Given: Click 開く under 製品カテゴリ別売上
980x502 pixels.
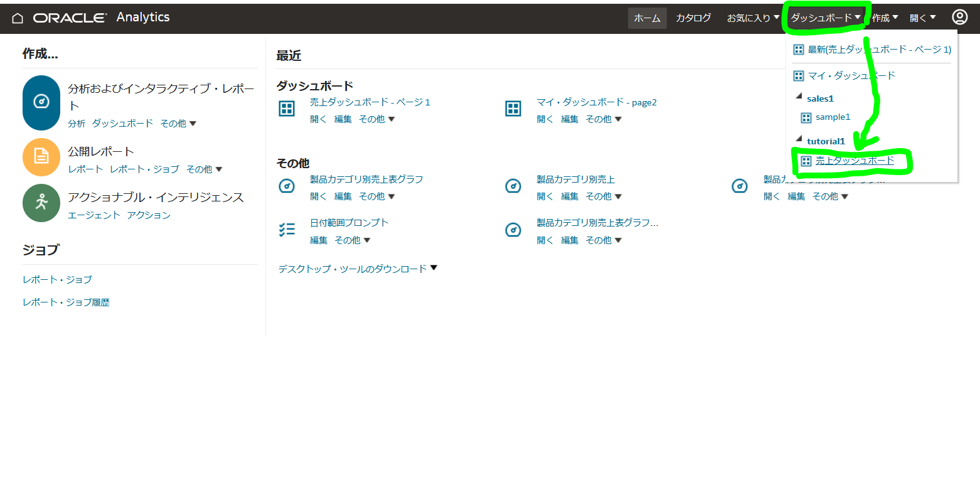Looking at the screenshot, I should coord(545,196).
